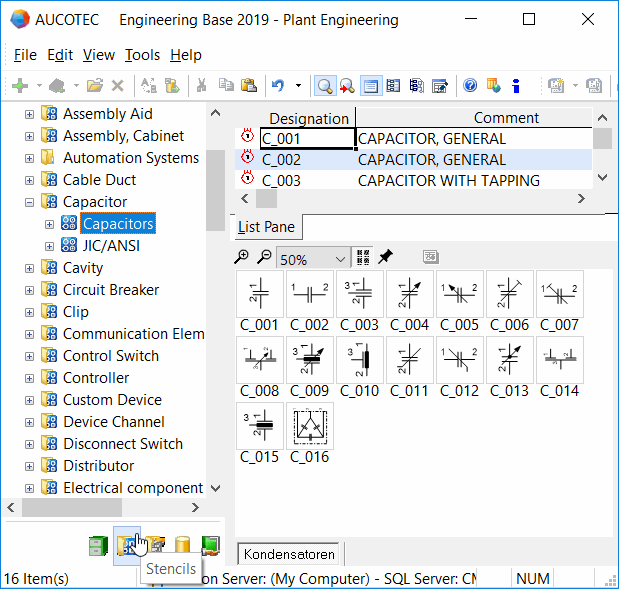Toggle the thumbnail grid view button

362,257
